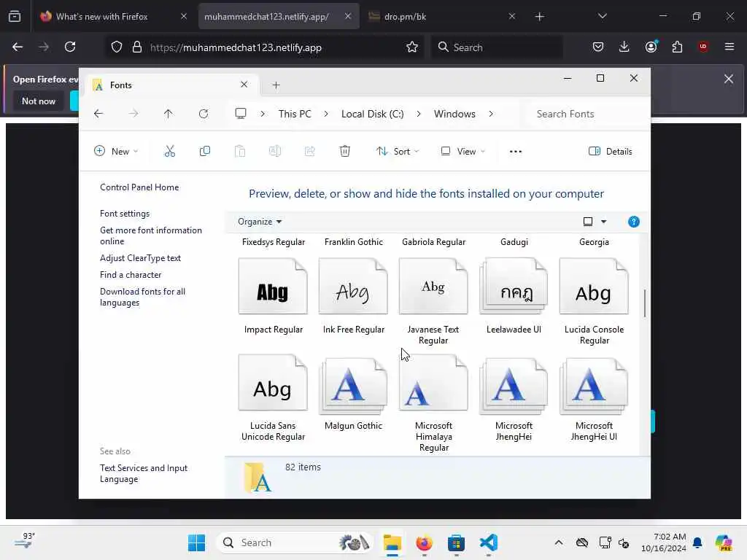The height and width of the screenshot is (560, 747).
Task: Open Text Services and Input Language link
Action: point(144,473)
